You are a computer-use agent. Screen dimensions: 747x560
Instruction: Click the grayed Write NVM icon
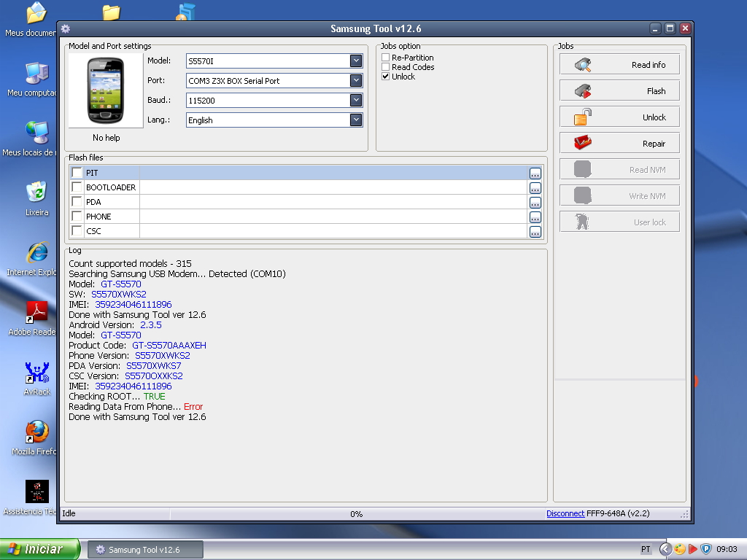tap(583, 195)
